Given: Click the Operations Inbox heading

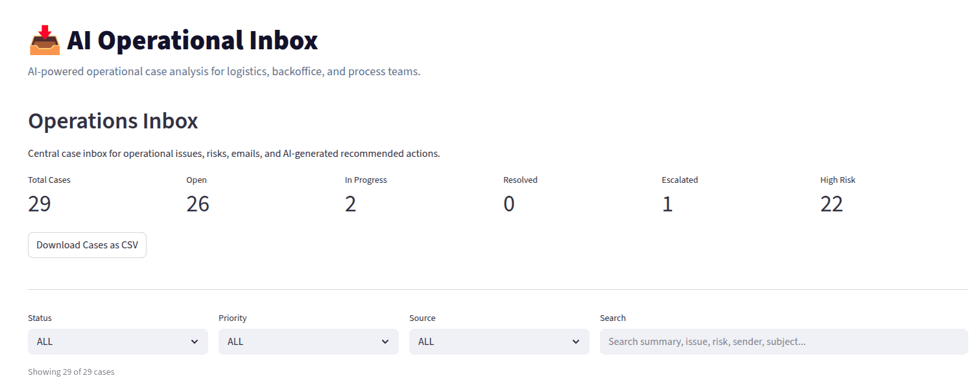Looking at the screenshot, I should 113,121.
